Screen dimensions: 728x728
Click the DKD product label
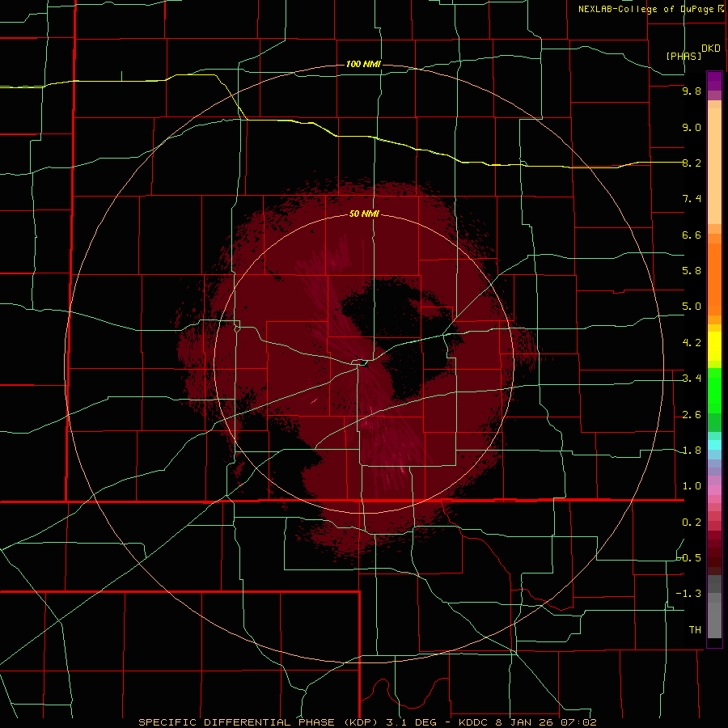coord(711,49)
